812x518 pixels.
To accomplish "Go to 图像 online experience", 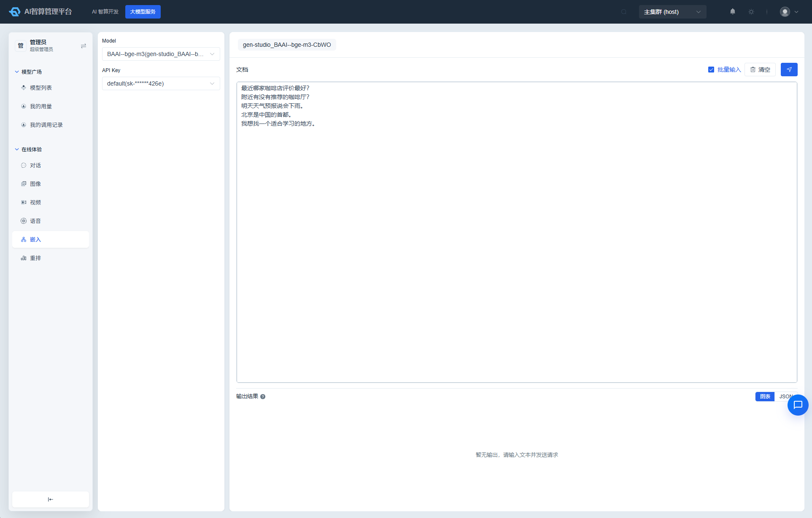I will tap(51, 184).
